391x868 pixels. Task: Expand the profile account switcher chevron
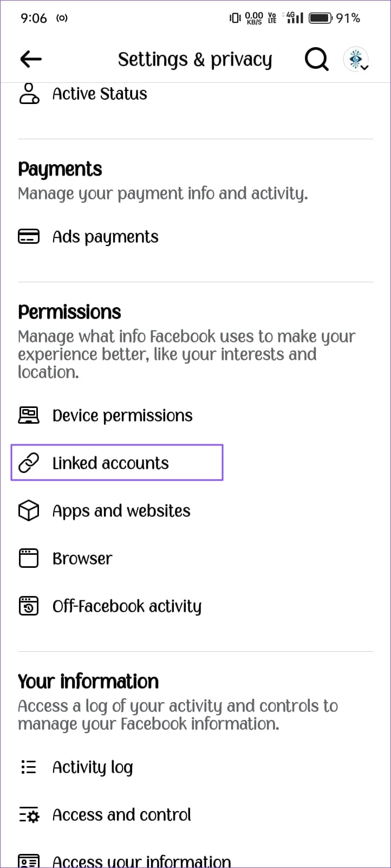(x=364, y=68)
